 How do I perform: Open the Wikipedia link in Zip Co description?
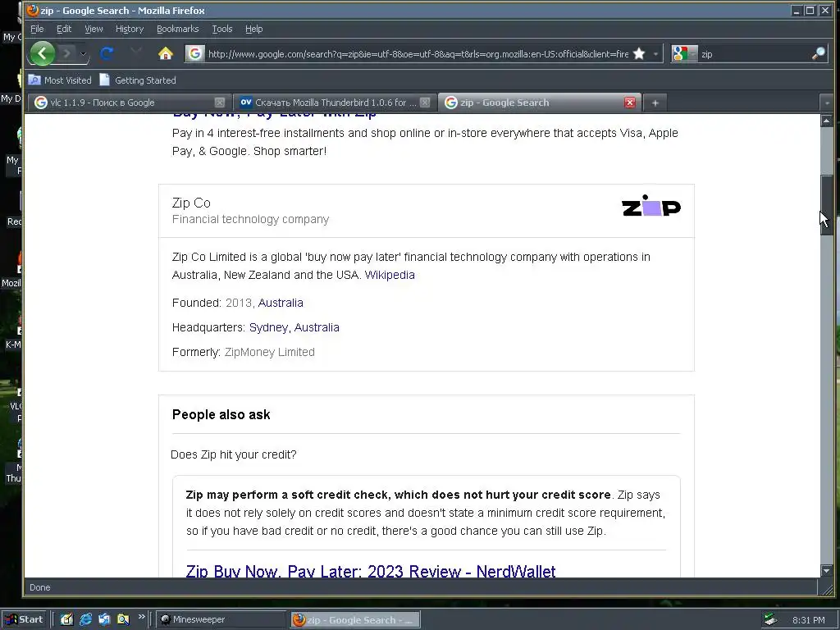[x=390, y=275]
